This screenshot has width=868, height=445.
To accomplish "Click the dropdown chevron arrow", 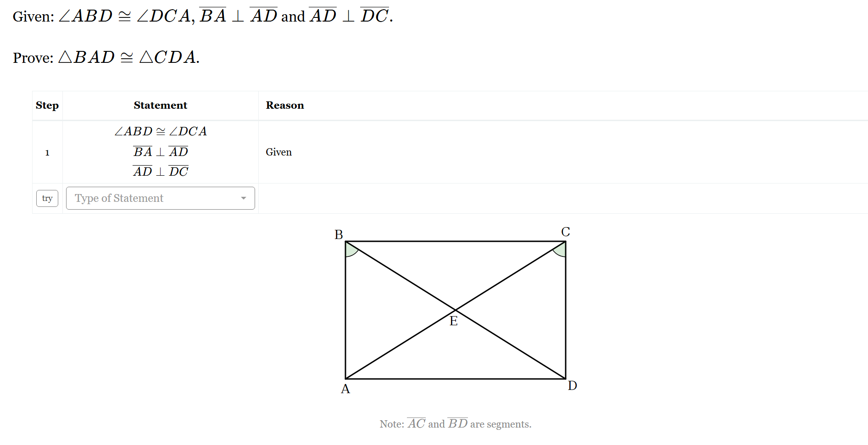I will pyautogui.click(x=244, y=198).
